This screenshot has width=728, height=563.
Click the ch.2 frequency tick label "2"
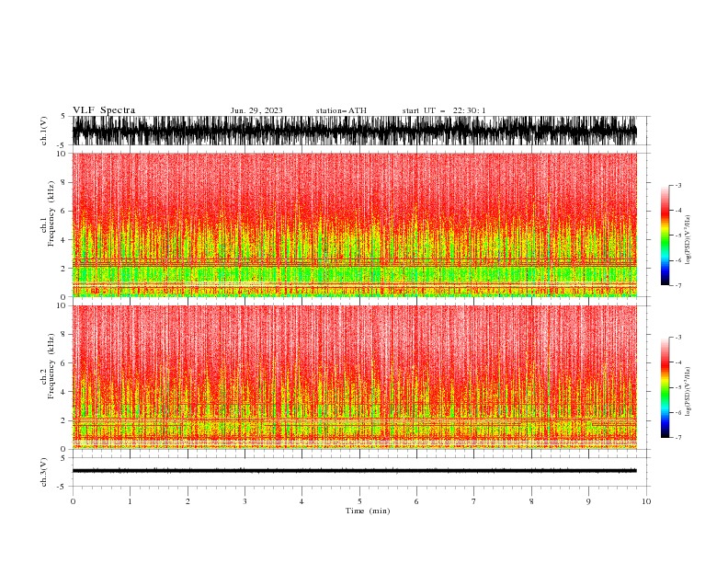pos(63,420)
